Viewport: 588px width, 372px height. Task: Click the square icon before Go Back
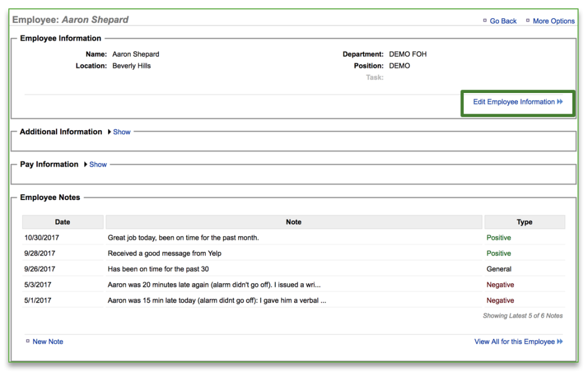[x=485, y=21]
